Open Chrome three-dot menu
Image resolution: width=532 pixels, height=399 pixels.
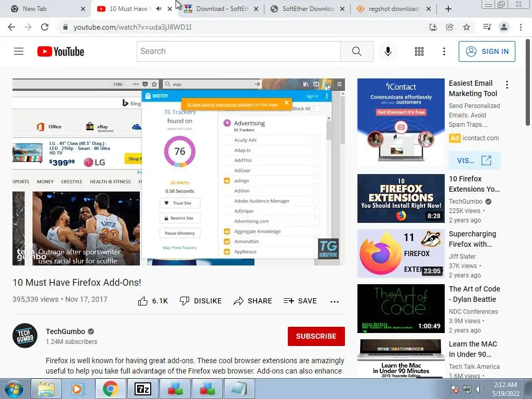click(521, 27)
